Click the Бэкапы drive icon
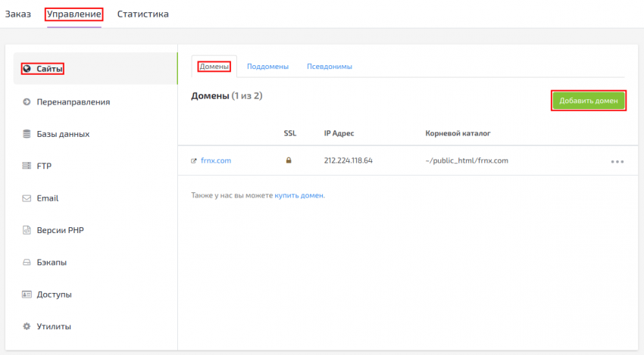Viewport: 644px width, 355px height. point(27,263)
